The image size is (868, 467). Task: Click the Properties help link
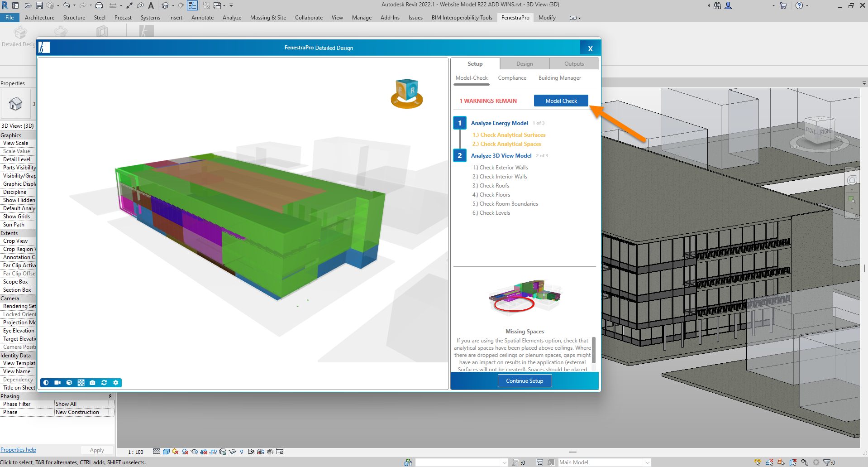(18, 450)
